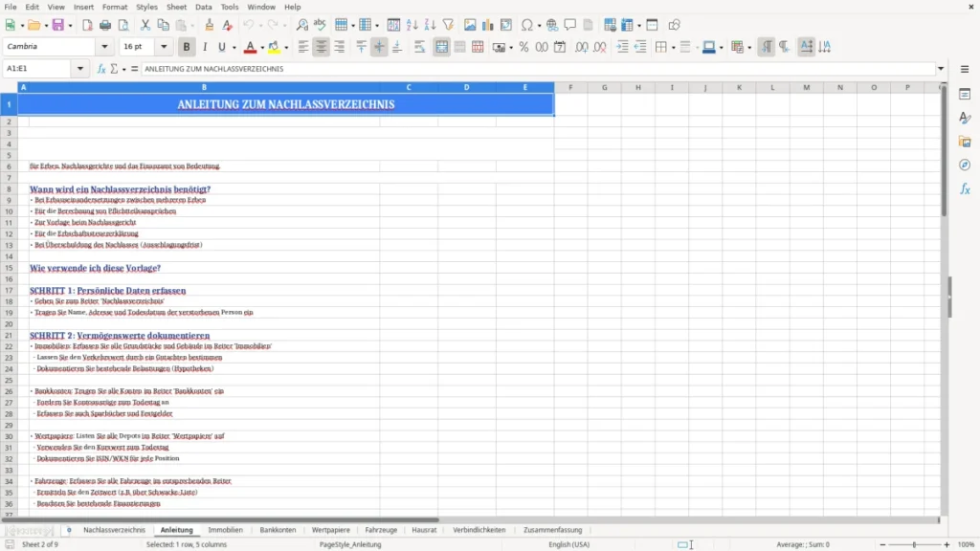Open the Data menu
This screenshot has height=551, width=980.
tap(203, 7)
